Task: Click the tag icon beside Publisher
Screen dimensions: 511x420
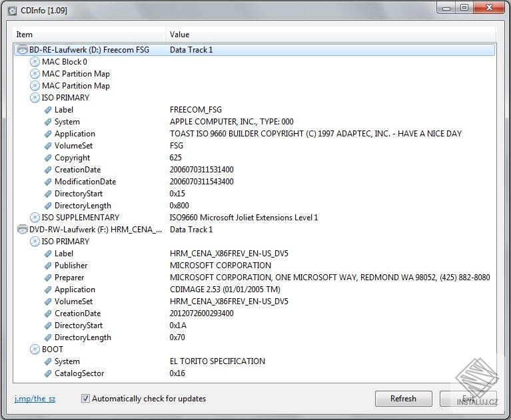Action: click(x=48, y=266)
